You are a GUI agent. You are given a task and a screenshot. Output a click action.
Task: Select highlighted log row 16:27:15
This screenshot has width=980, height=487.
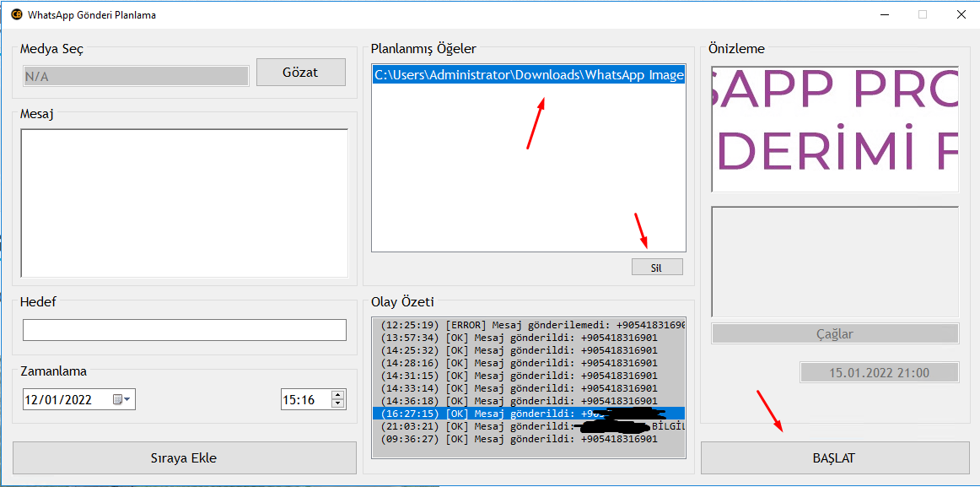click(529, 414)
